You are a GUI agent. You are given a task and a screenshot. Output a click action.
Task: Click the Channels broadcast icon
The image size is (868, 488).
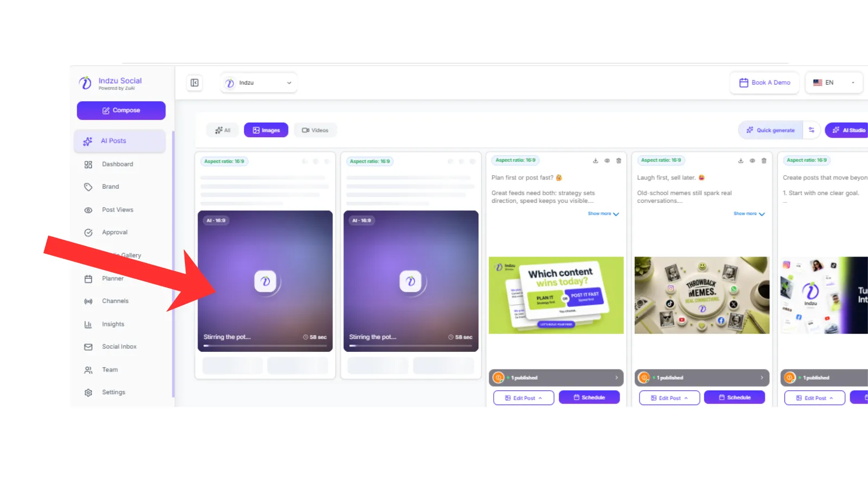click(x=88, y=301)
